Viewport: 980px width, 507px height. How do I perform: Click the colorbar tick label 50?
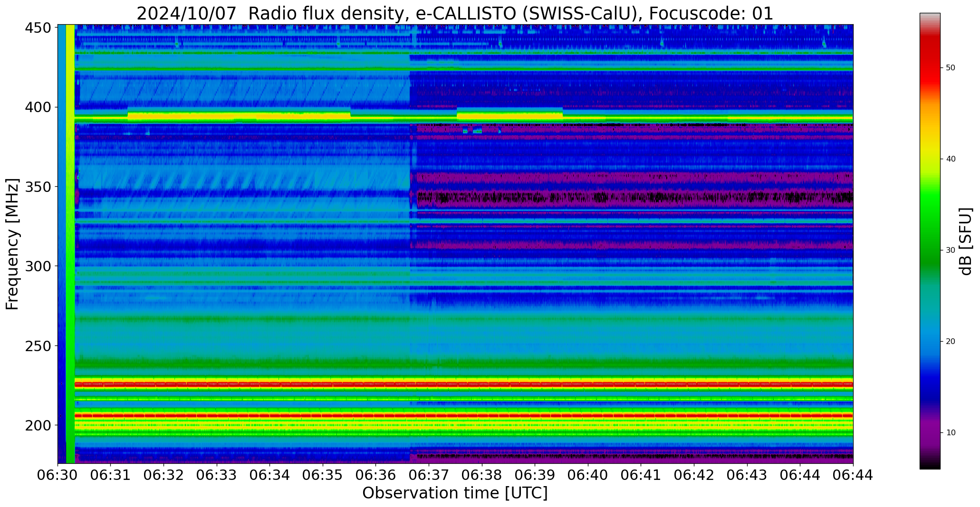(951, 68)
